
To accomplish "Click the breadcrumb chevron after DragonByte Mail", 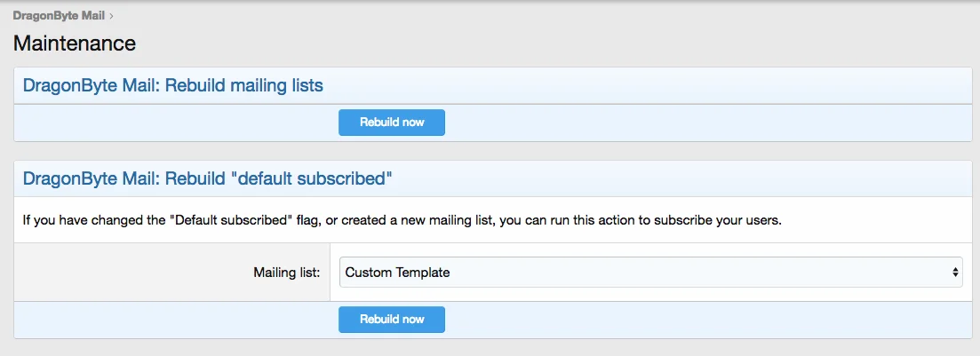I will 111,16.
